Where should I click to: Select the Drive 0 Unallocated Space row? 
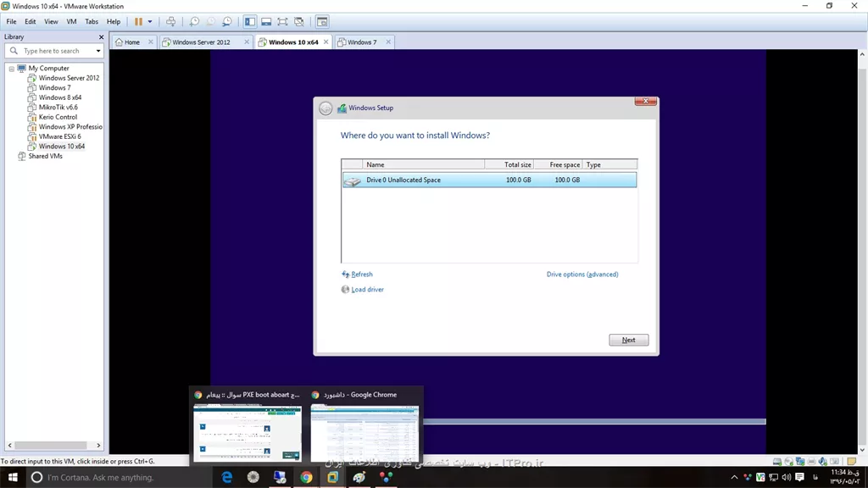coord(489,180)
